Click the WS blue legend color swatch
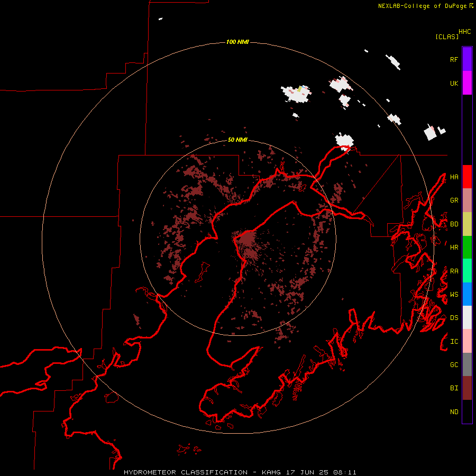Viewport: 476px width, 476px height. [x=467, y=294]
